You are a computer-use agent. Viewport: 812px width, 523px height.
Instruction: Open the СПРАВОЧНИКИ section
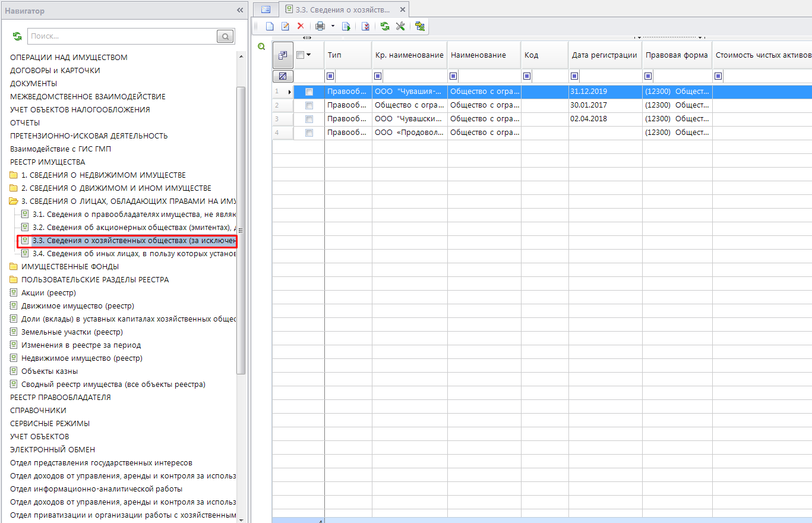(39, 410)
